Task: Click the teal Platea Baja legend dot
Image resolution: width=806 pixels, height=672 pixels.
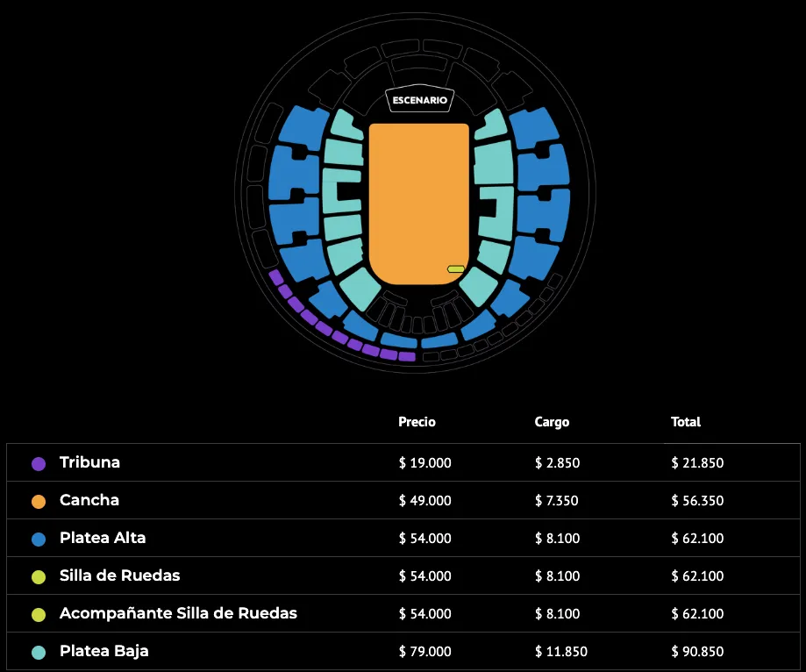Action: (39, 652)
